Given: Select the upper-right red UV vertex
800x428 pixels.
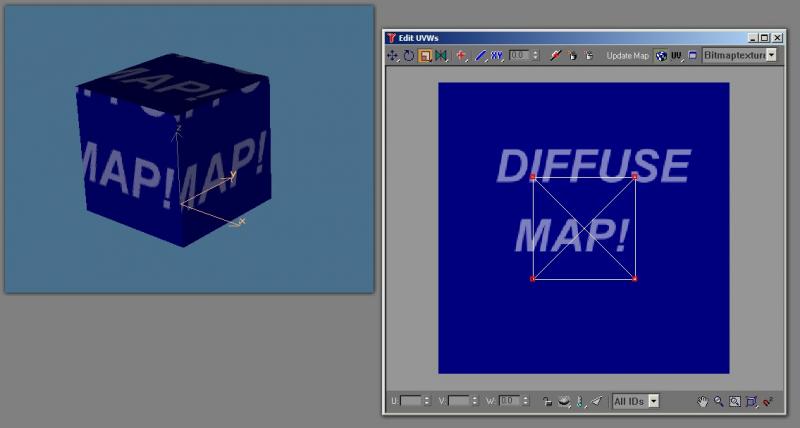Looking at the screenshot, I should click(x=635, y=177).
